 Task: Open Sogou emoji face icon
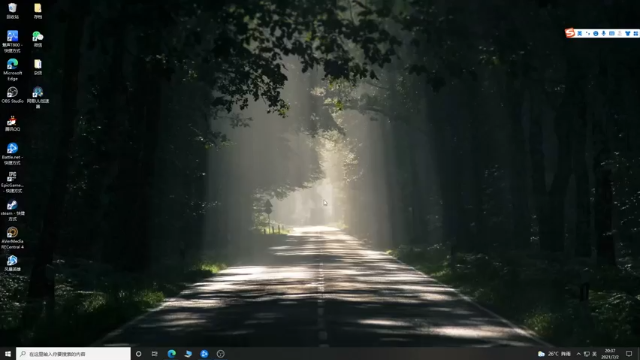(596, 33)
